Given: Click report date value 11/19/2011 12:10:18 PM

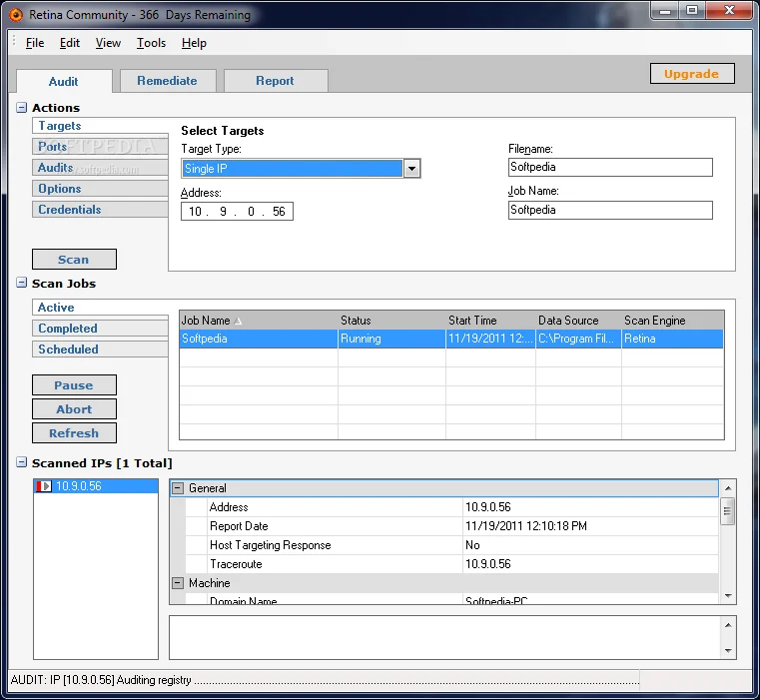Looking at the screenshot, I should (526, 526).
